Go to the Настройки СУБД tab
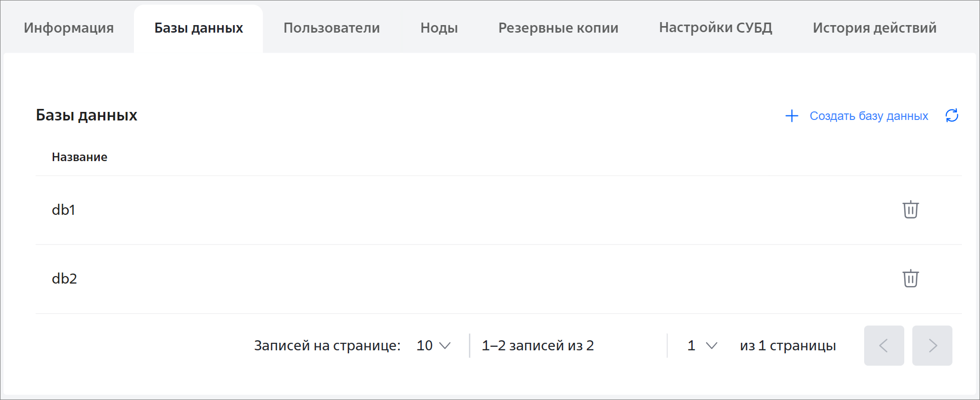Viewport: 980px width, 400px height. (715, 28)
